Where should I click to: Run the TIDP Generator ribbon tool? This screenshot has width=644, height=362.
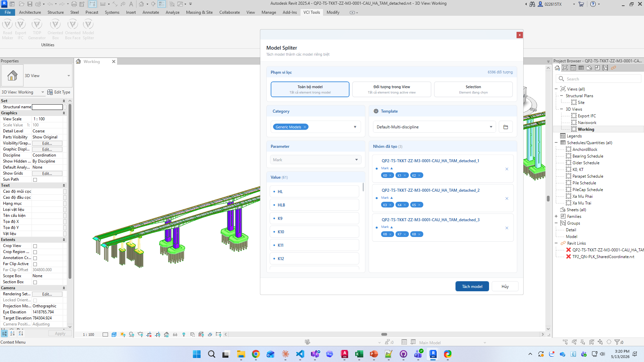click(37, 29)
